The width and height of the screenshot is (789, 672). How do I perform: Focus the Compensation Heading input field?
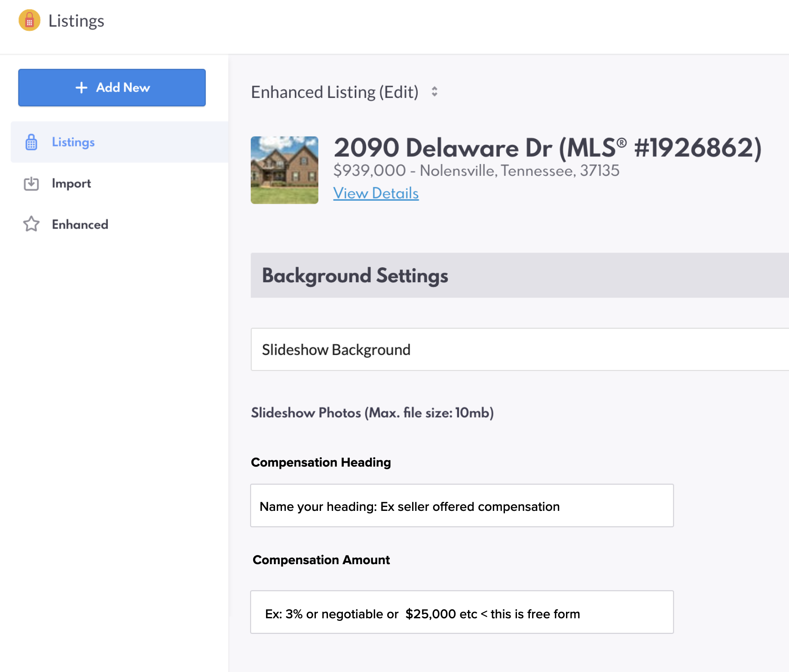pos(462,506)
